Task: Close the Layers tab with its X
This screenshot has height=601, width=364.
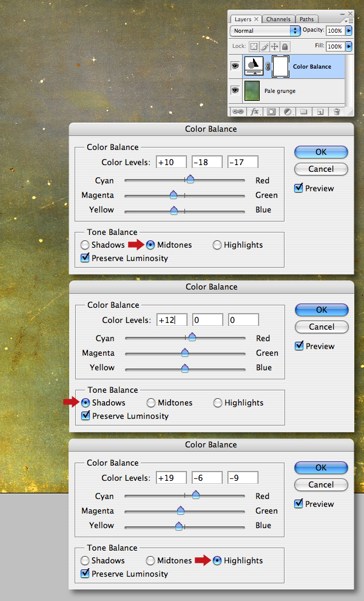Action: coord(257,19)
